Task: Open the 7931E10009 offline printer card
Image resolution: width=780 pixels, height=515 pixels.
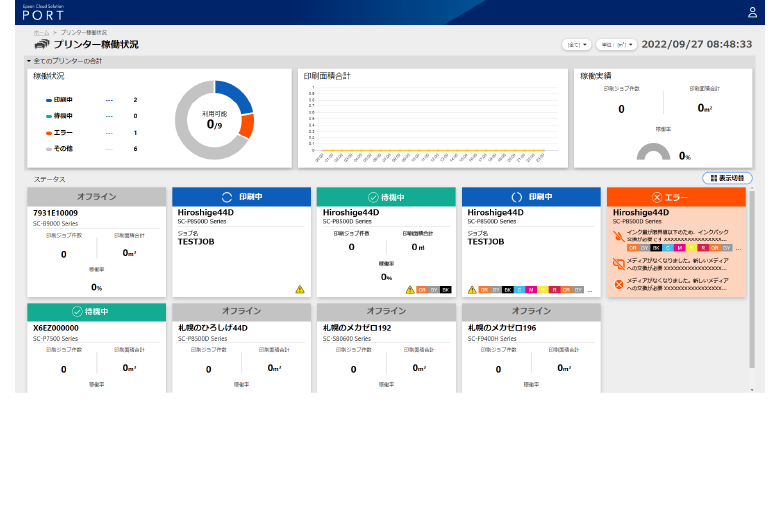Action: pos(96,250)
